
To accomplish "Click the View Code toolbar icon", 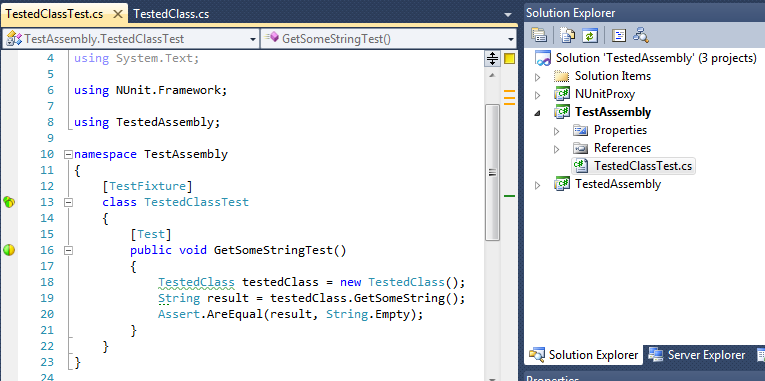I will tap(619, 35).
